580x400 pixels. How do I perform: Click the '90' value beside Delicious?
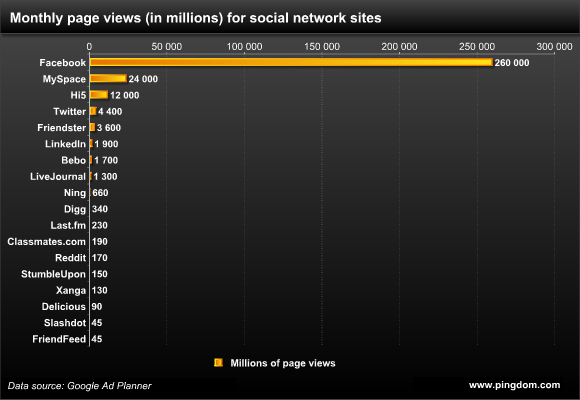point(97,307)
